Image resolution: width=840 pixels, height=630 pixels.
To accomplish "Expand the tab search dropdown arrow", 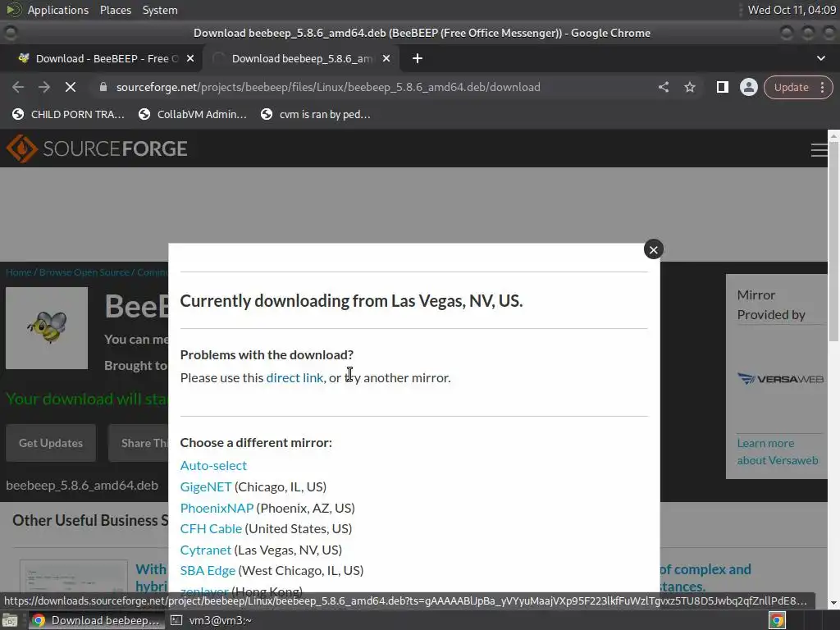I will pos(820,58).
